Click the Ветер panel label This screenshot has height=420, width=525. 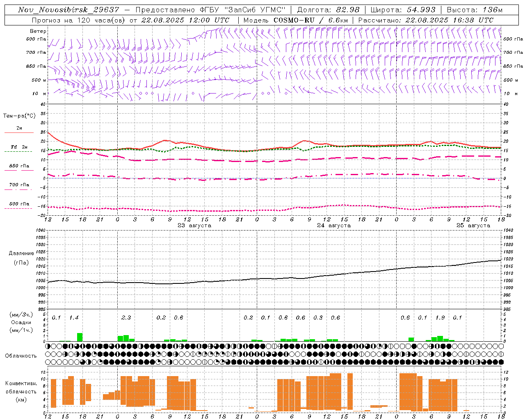click(x=38, y=31)
